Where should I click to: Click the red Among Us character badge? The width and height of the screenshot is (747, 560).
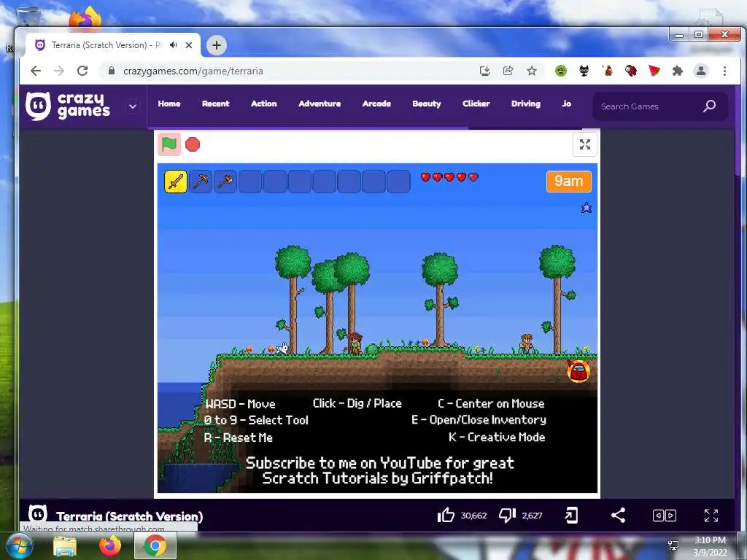(x=578, y=371)
